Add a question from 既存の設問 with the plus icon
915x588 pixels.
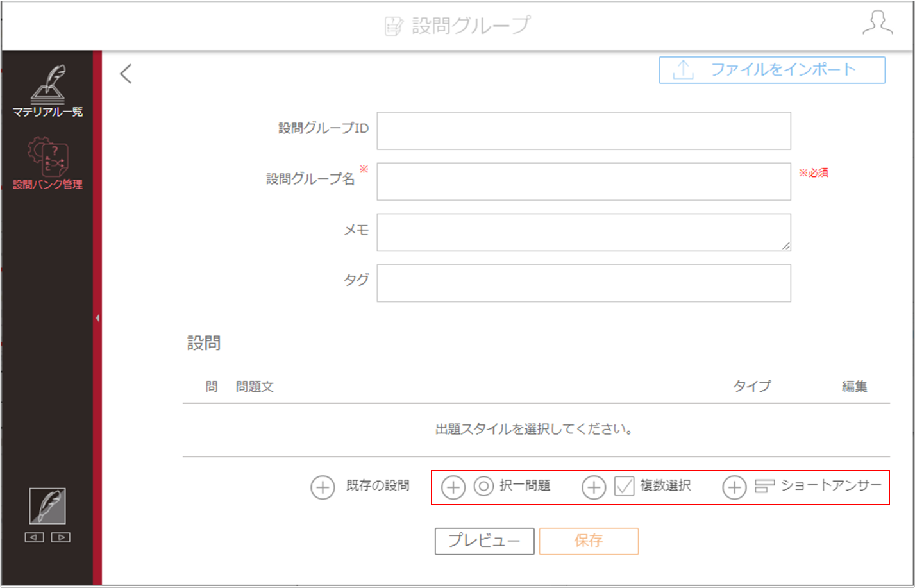323,487
